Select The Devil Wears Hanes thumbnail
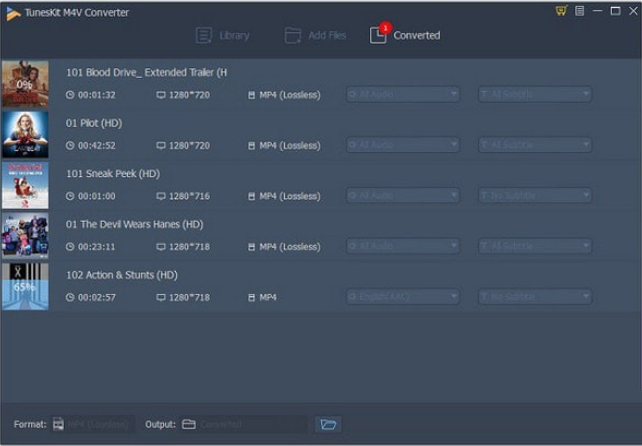 point(25,236)
